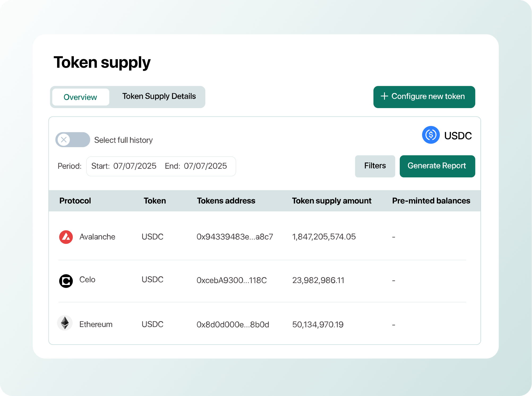532x396 pixels.
Task: Click the Celo protocol logo icon
Action: (66, 281)
